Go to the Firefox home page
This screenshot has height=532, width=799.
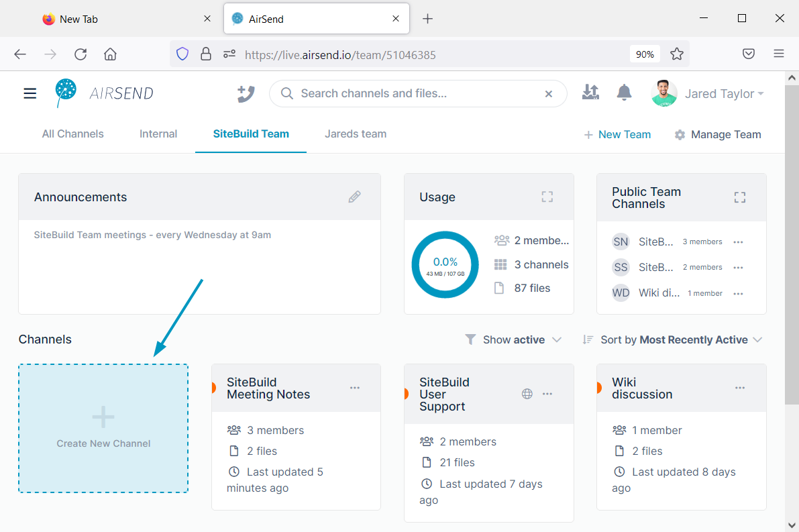click(110, 54)
